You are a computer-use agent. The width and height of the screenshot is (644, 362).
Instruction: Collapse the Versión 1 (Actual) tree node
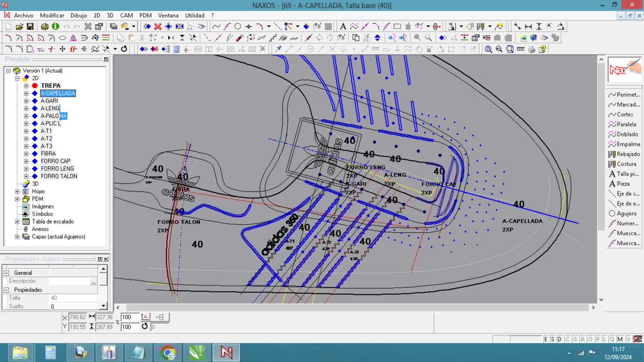[x=8, y=71]
